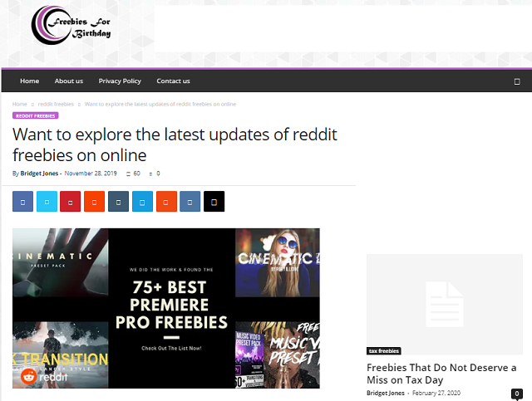Viewport: 532px width, 401px height.
Task: Click the black share button
Action: [x=214, y=202]
